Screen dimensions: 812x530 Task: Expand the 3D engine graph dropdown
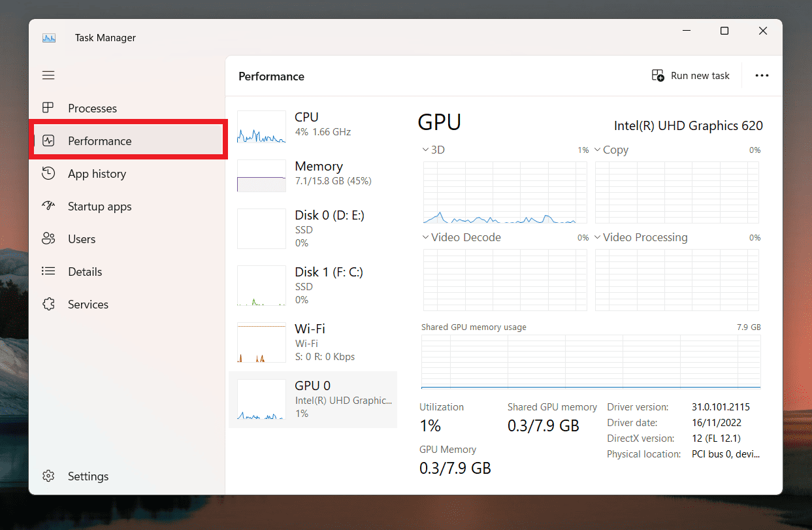426,150
